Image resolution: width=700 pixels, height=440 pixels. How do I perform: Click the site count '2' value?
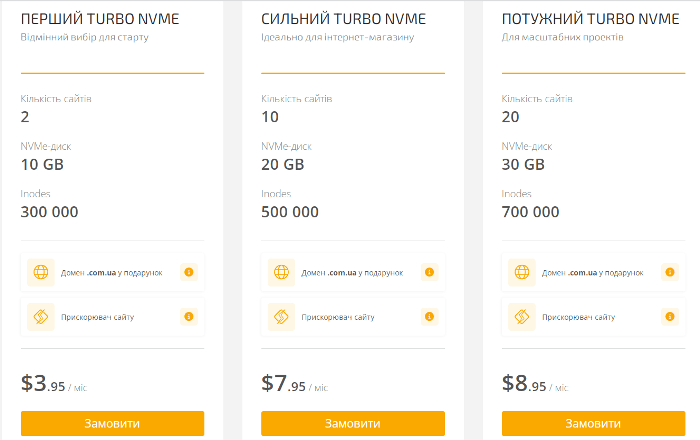pos(25,117)
